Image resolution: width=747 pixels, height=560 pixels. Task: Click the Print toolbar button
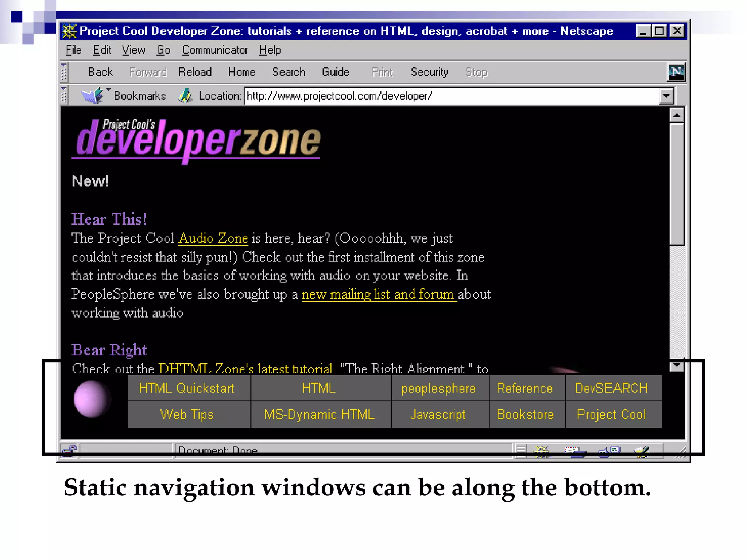[382, 72]
